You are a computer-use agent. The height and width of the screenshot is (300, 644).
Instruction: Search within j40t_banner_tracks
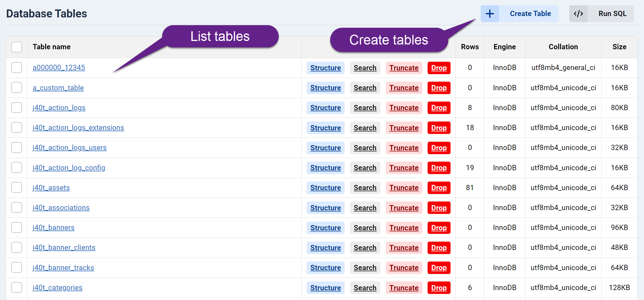click(365, 268)
